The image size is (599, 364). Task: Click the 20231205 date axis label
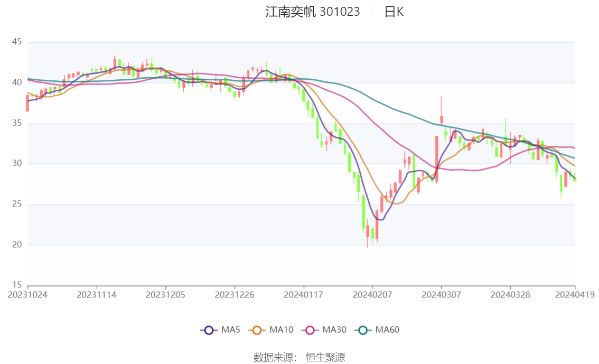(x=165, y=295)
